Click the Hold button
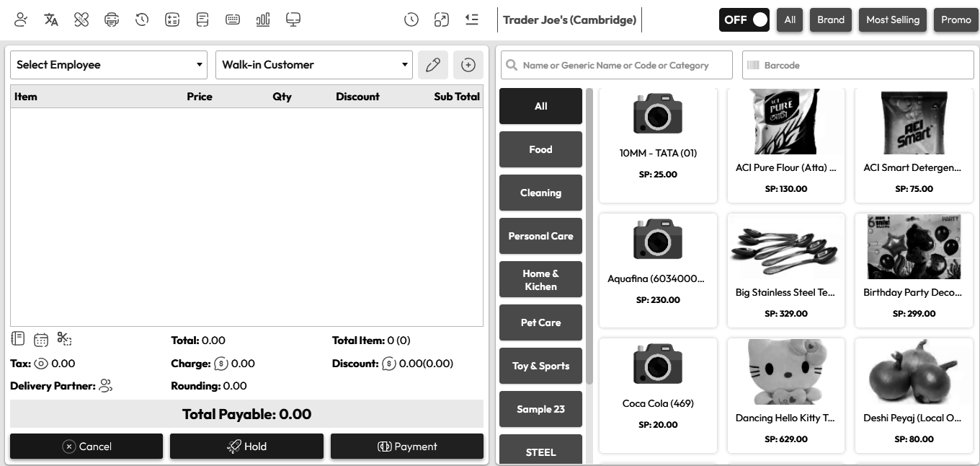980x466 pixels. tap(246, 447)
